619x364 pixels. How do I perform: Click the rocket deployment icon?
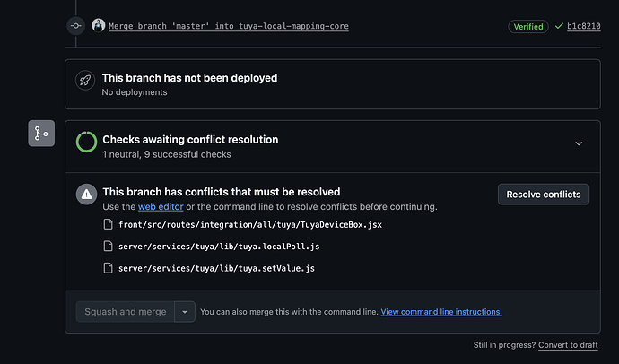pos(85,81)
